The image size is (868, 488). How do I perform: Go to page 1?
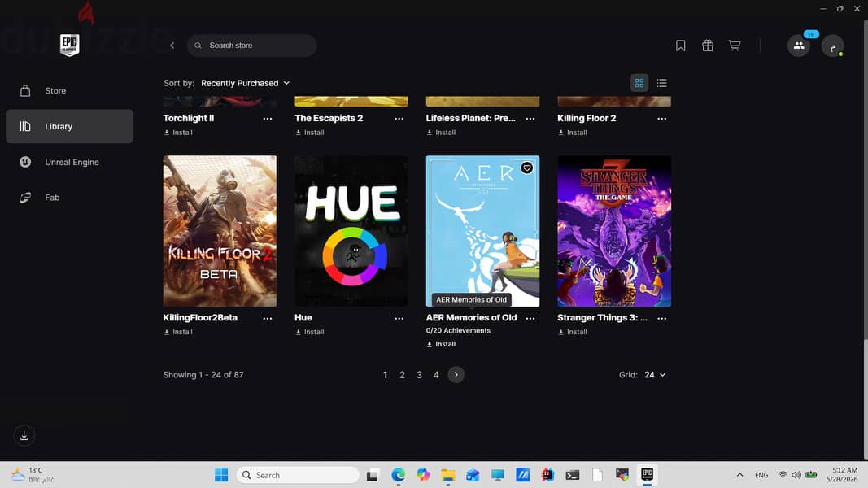pyautogui.click(x=386, y=375)
